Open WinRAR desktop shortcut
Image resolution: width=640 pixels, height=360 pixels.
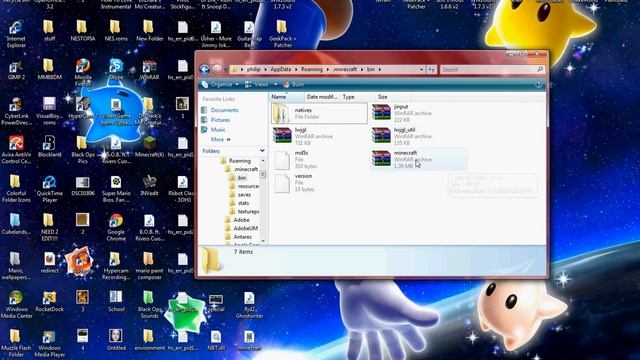point(149,69)
